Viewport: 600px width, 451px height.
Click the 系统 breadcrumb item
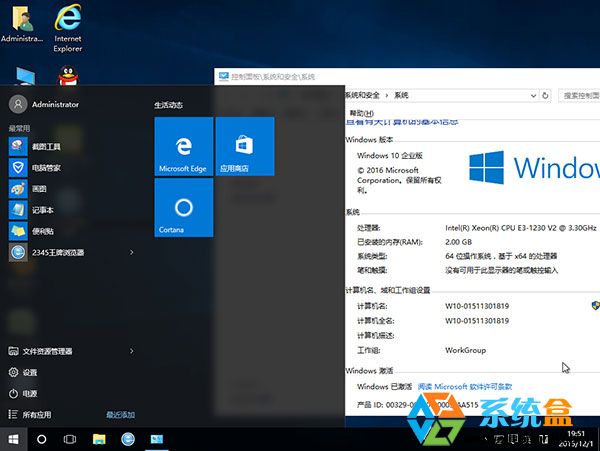(x=401, y=95)
